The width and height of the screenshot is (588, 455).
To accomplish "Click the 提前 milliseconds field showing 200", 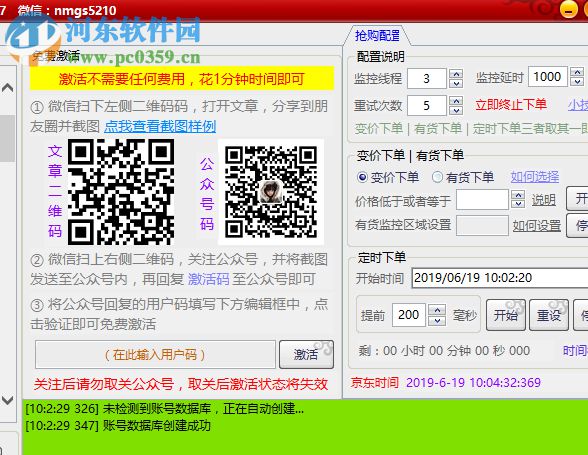I will pyautogui.click(x=409, y=314).
